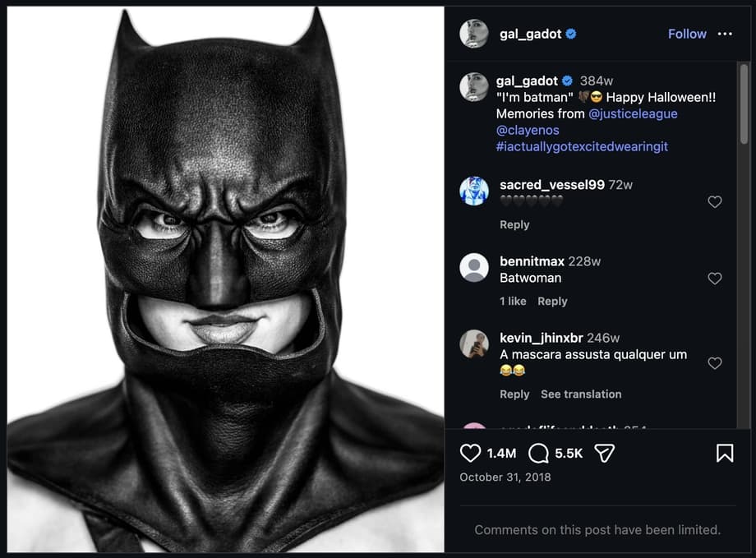This screenshot has height=558, width=756.
Task: Visit the @justiceleague mention link
Action: (633, 114)
